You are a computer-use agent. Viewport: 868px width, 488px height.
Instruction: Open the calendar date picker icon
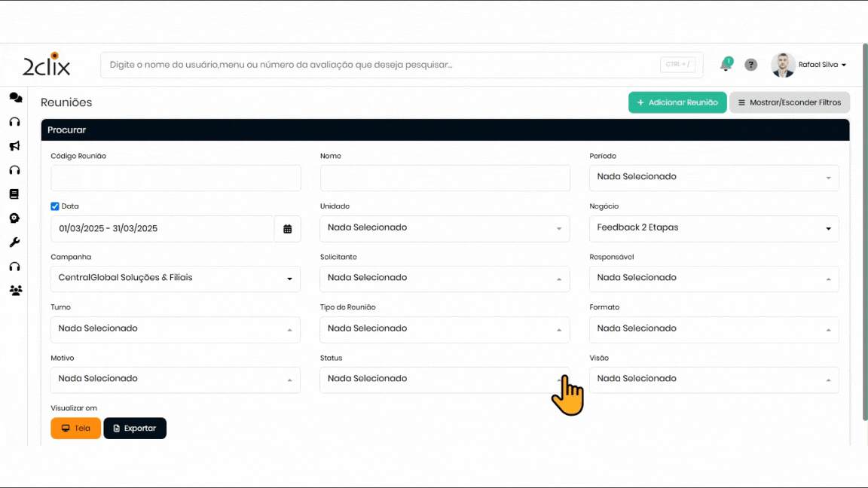(288, 229)
